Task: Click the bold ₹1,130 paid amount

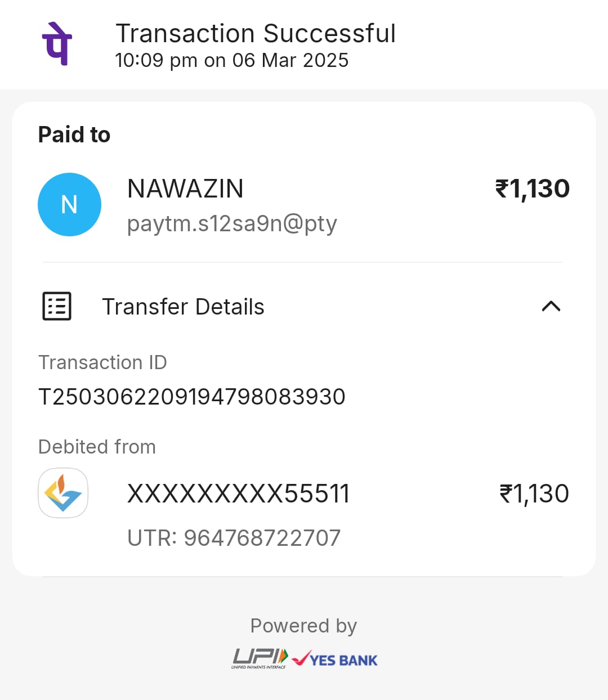Action: (x=532, y=189)
